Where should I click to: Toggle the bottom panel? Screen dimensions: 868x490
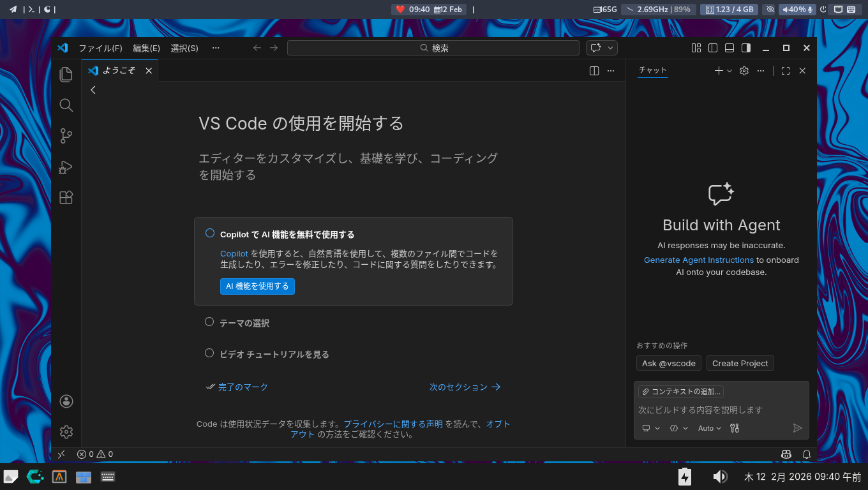click(730, 48)
